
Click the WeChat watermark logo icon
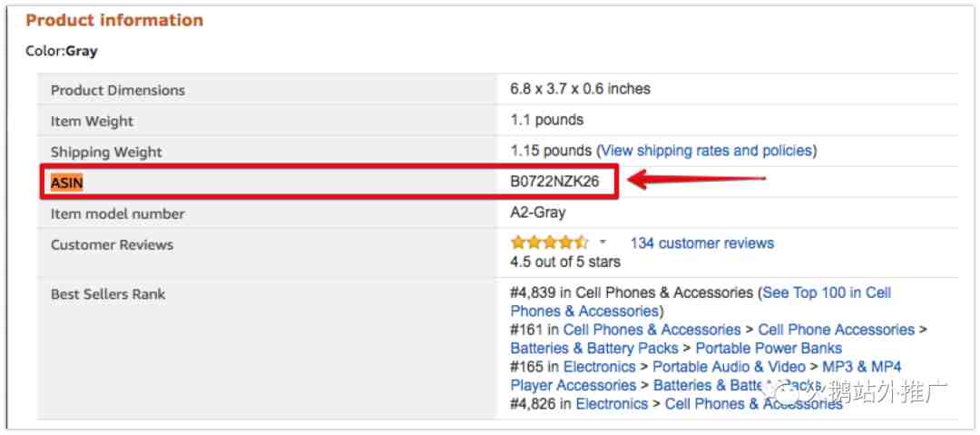pos(784,391)
